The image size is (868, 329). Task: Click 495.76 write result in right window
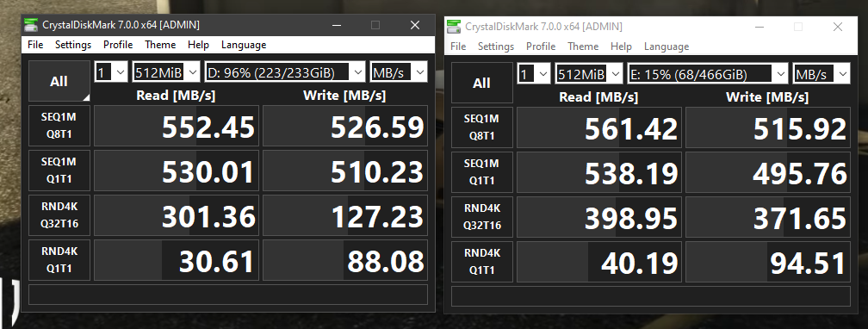[x=768, y=172]
